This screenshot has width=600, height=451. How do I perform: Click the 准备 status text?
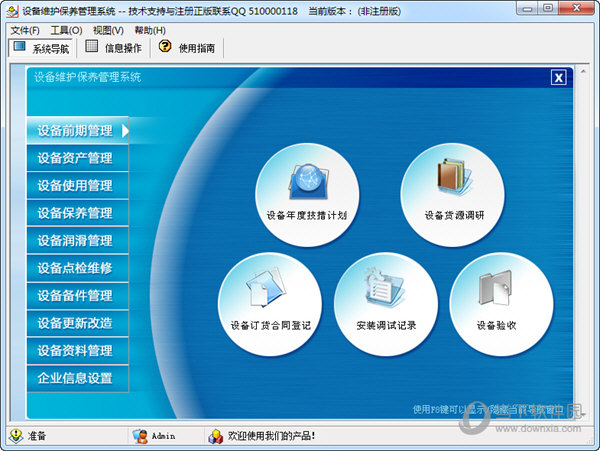[x=36, y=436]
